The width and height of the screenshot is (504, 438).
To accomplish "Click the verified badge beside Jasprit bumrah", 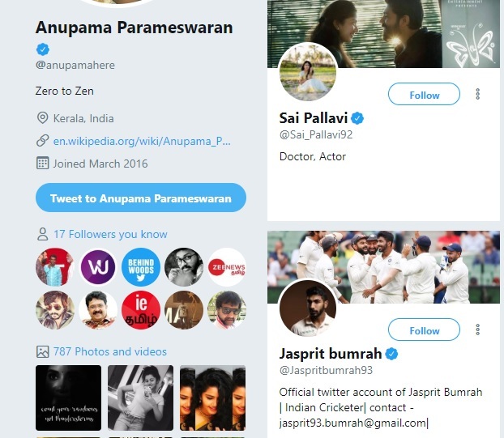I will click(391, 354).
